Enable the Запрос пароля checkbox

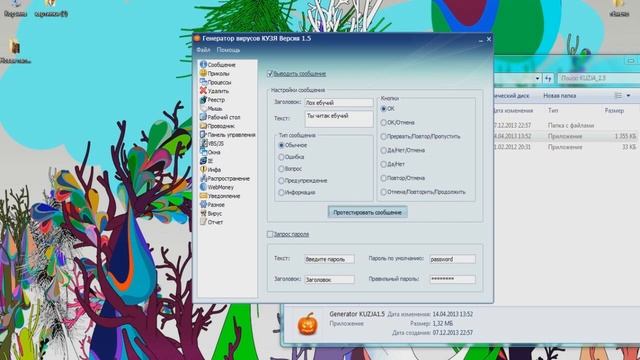[270, 234]
